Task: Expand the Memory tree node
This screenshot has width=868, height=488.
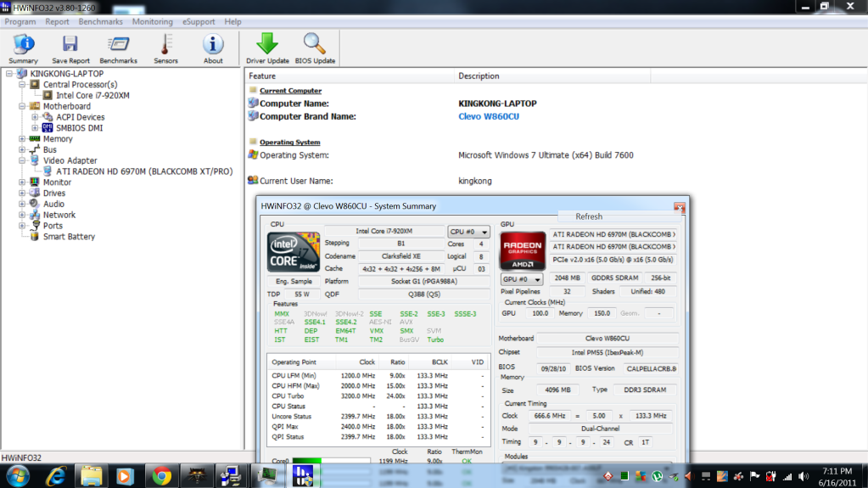Action: click(22, 139)
